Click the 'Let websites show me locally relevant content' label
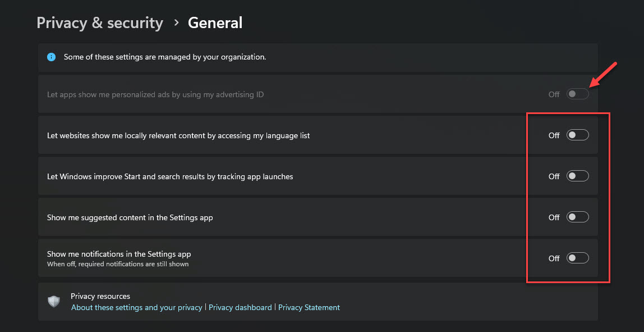The image size is (644, 332). (178, 135)
